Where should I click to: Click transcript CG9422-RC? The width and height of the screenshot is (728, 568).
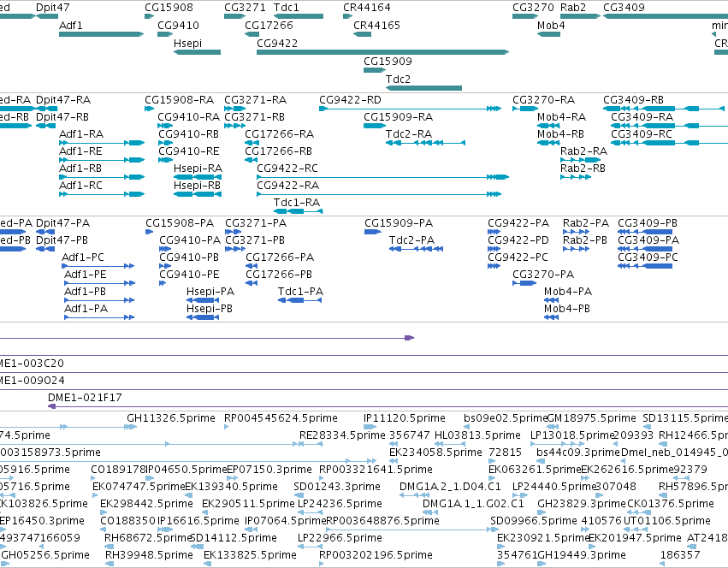pyautogui.click(x=383, y=177)
